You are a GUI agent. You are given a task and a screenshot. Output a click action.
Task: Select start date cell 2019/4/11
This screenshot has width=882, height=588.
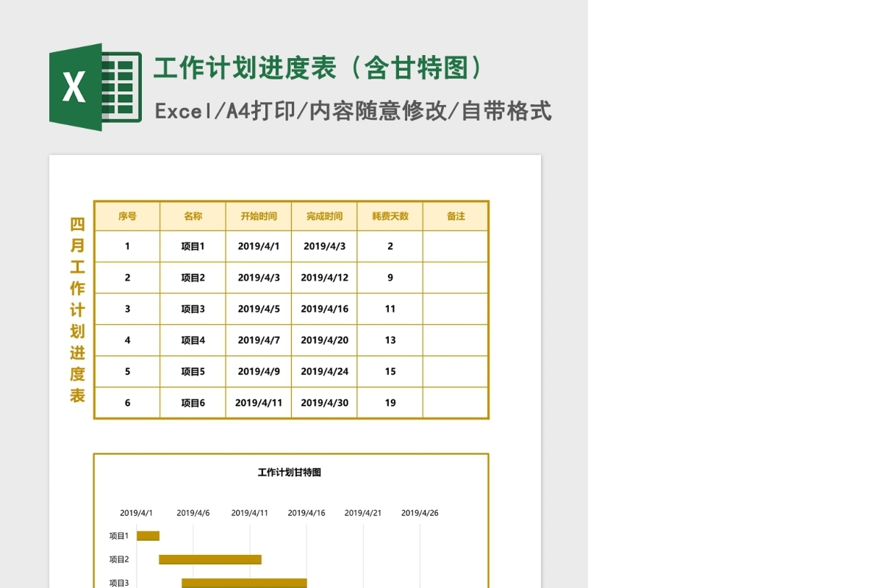click(259, 403)
